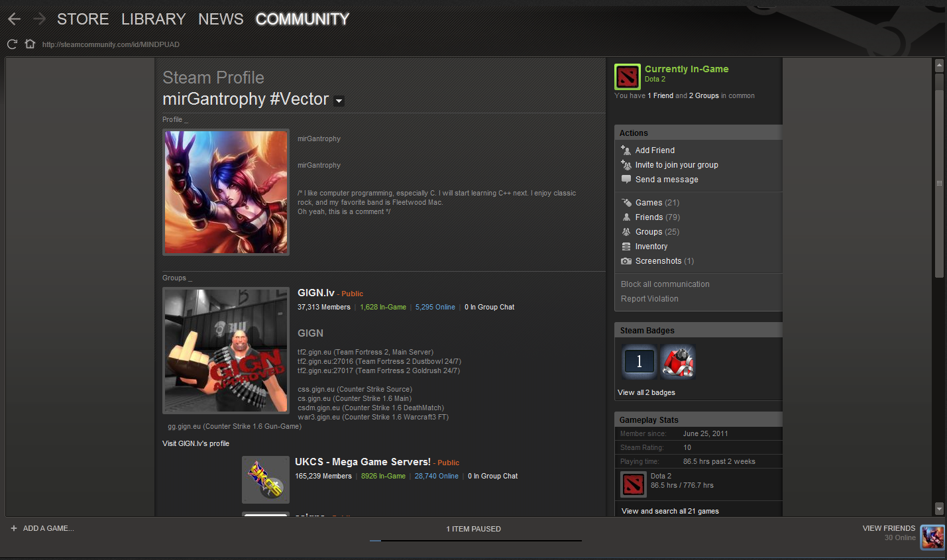Click the Dota 2 in-game icon
The width and height of the screenshot is (947, 560).
click(628, 77)
